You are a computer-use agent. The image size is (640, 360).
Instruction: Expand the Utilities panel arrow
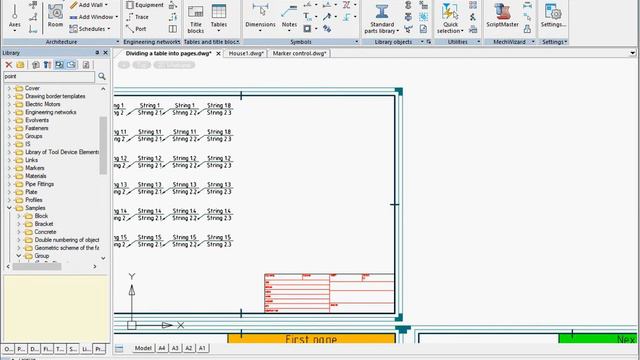point(478,42)
